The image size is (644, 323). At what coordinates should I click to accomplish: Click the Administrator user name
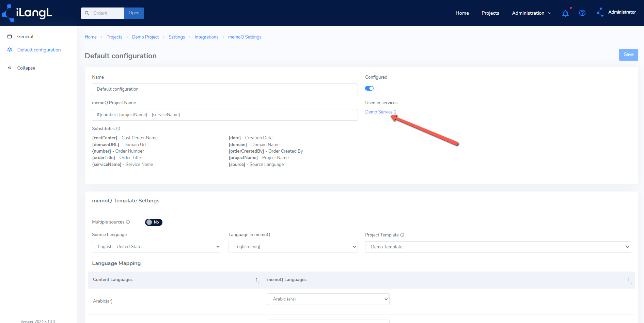pyautogui.click(x=622, y=12)
